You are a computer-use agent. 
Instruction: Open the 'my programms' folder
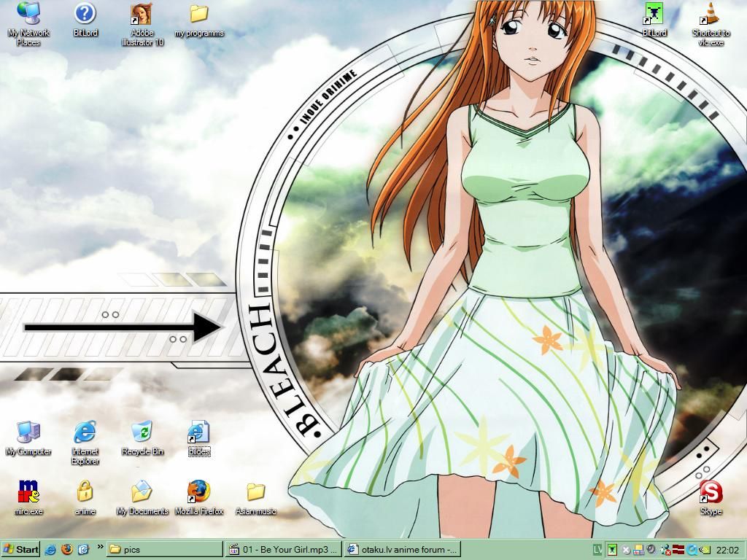(x=199, y=20)
